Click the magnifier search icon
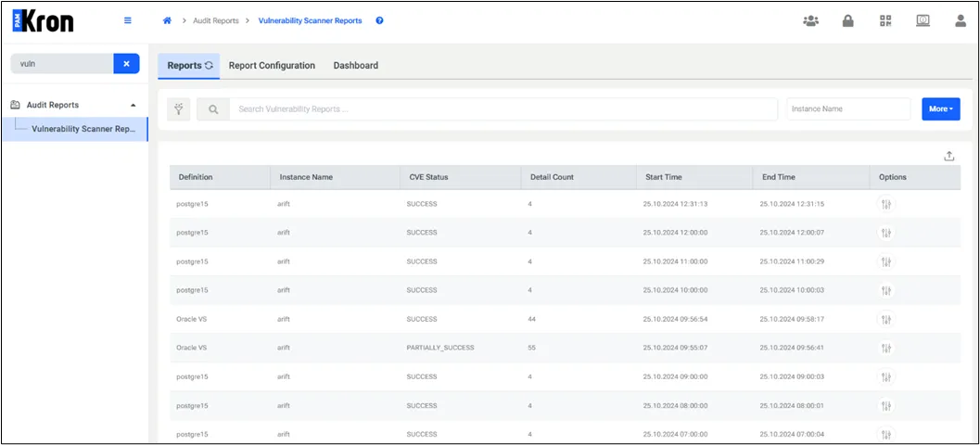 213,108
